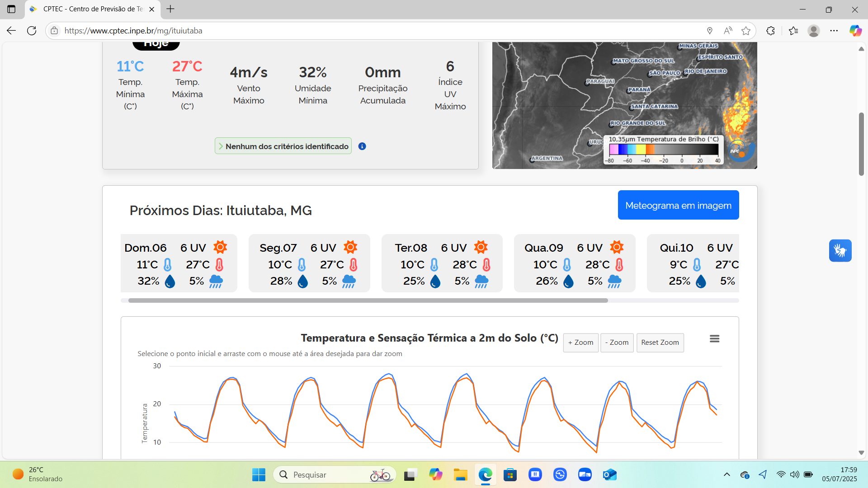The height and width of the screenshot is (488, 868).
Task: Click the + Zoom chart button
Action: (580, 343)
